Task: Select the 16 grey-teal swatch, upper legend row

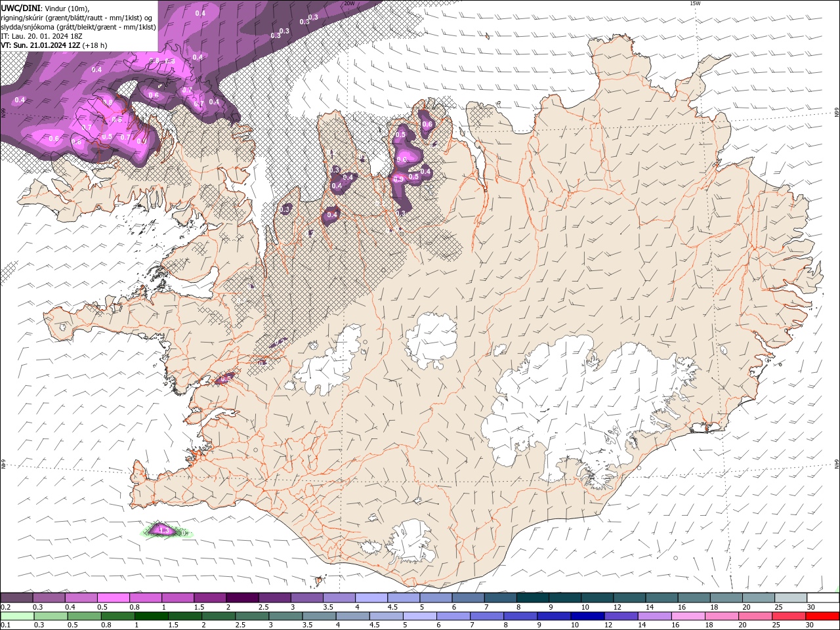Action: click(661, 598)
